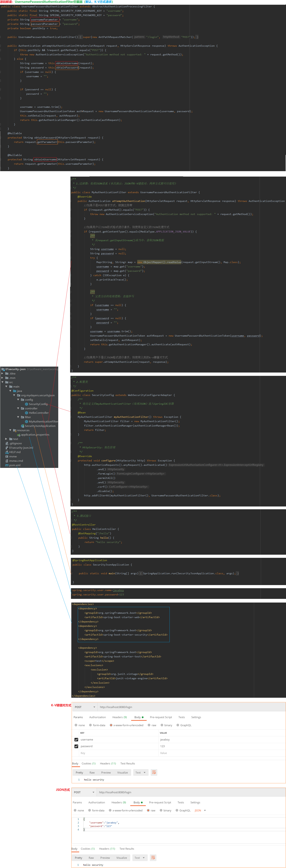Click the pom.xml Maven icon

point(7,465)
